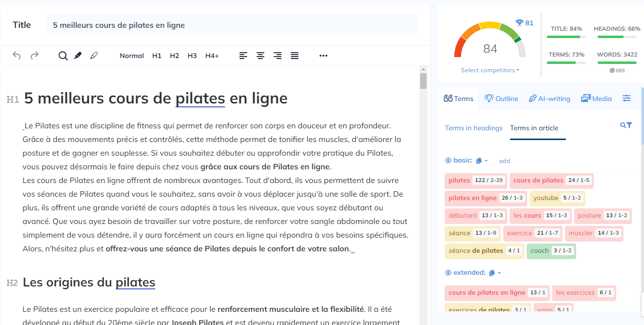Screen dimensions: 644x325
Task: Click the 'pilates en ligne' term tag
Action: click(x=486, y=198)
